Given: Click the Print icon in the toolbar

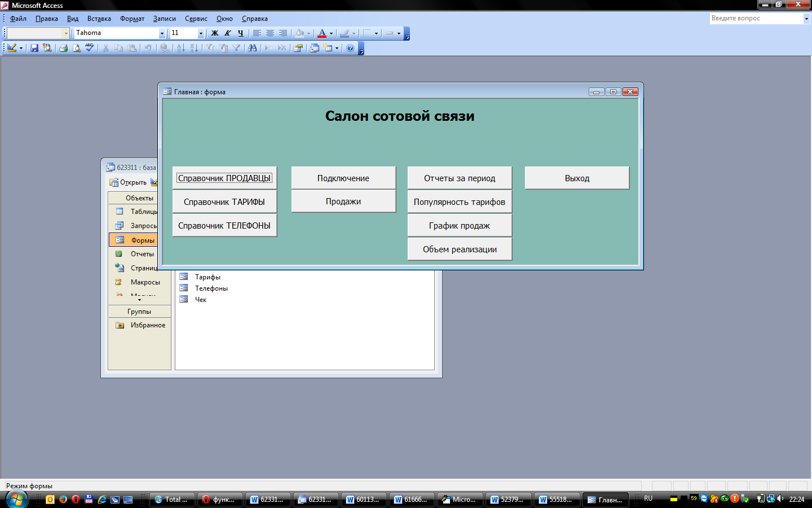Looking at the screenshot, I should [x=63, y=48].
